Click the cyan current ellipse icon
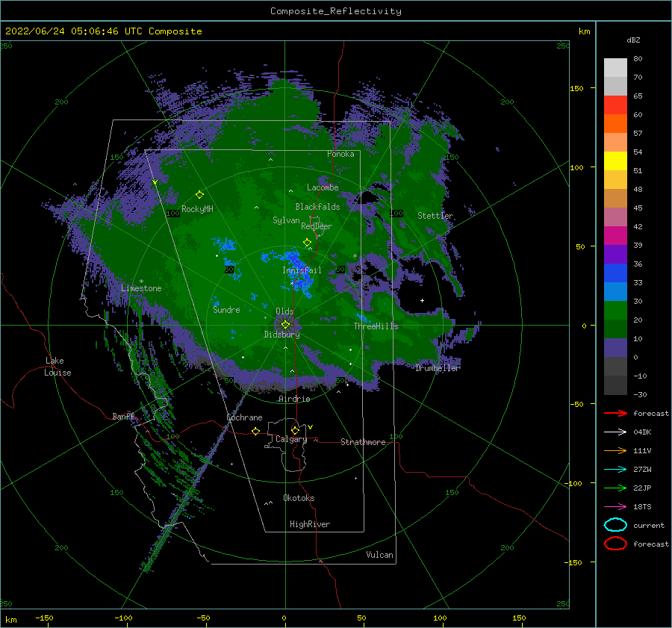This screenshot has width=672, height=628. pos(615,525)
